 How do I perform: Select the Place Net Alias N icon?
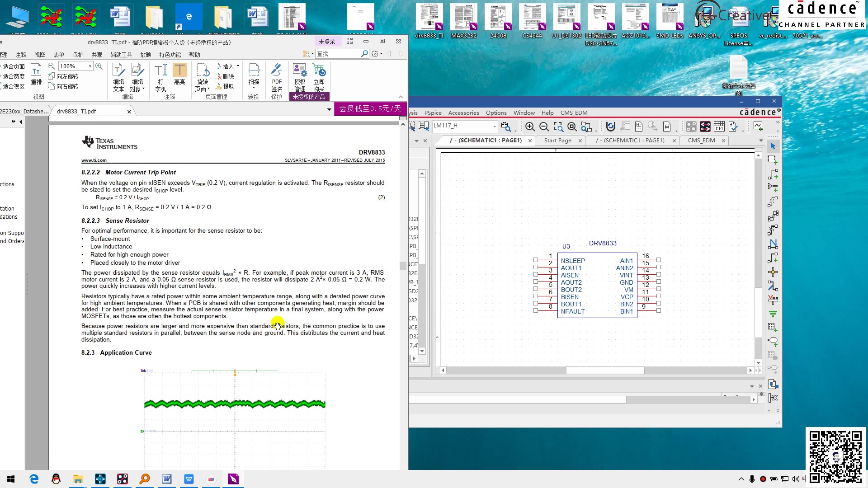coord(773,244)
